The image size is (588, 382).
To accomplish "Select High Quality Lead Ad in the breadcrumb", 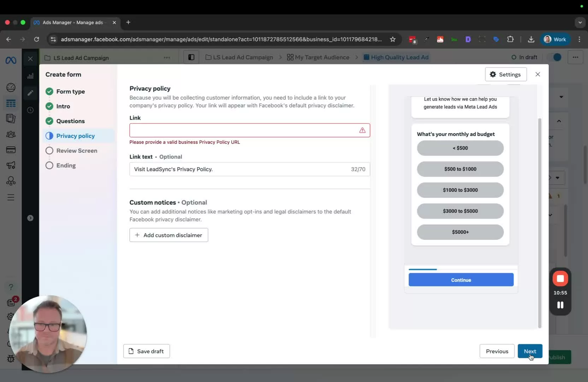I will [x=396, y=57].
